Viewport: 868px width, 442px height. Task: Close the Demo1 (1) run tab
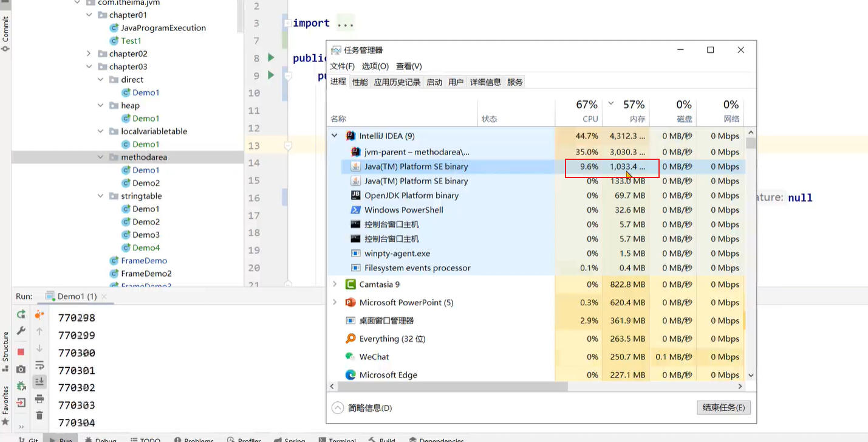coord(104,297)
